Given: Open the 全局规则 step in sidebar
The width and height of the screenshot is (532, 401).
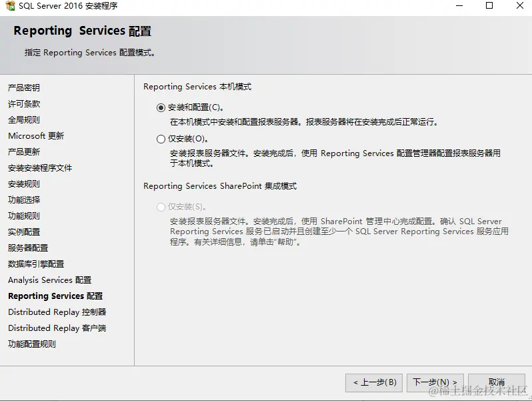Looking at the screenshot, I should [24, 119].
